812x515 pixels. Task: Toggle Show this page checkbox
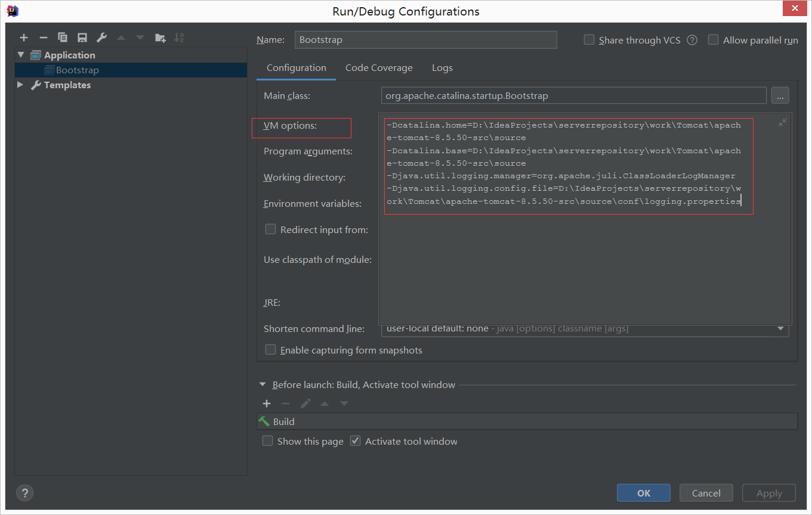[x=268, y=441]
